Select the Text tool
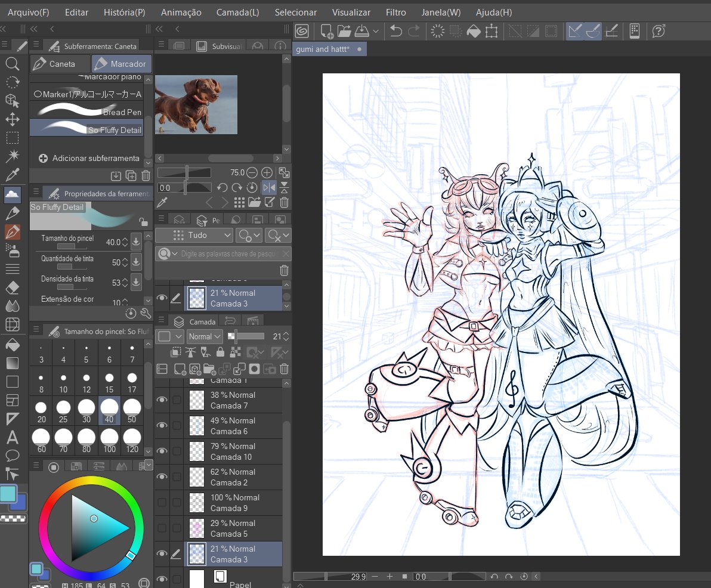711x588 pixels. [13, 438]
